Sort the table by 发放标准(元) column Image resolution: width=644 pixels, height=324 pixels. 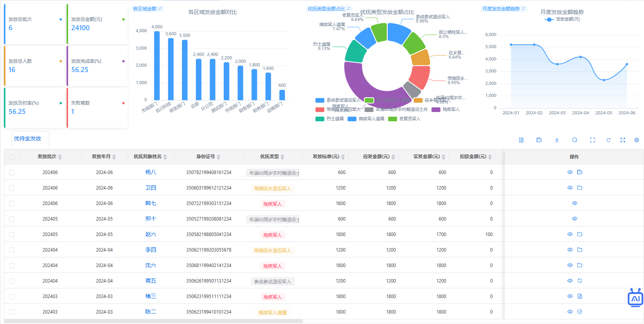343,157
